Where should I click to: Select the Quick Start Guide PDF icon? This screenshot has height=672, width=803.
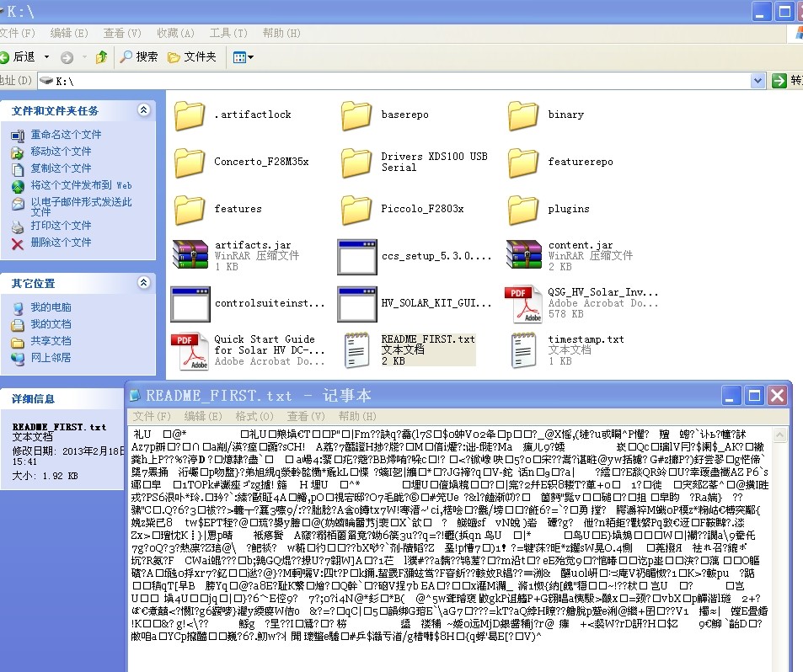[x=190, y=350]
